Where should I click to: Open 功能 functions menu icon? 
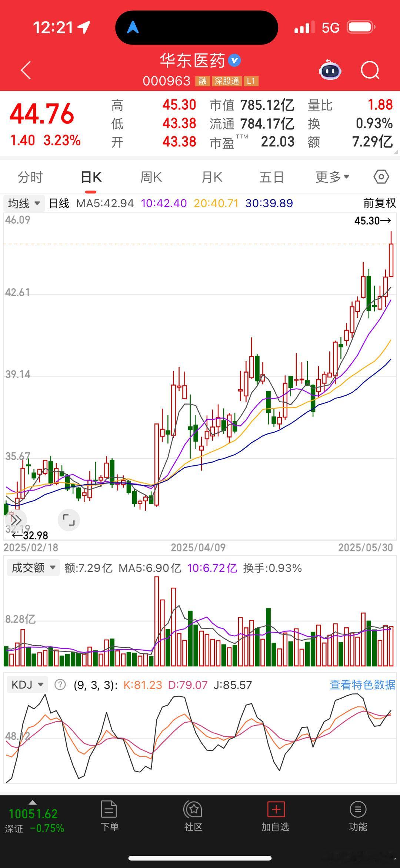tap(358, 816)
